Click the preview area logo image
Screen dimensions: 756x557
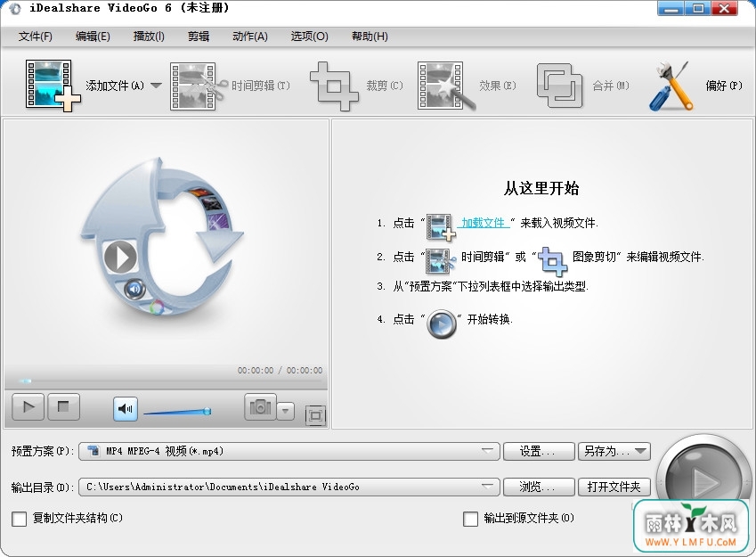coord(162,236)
